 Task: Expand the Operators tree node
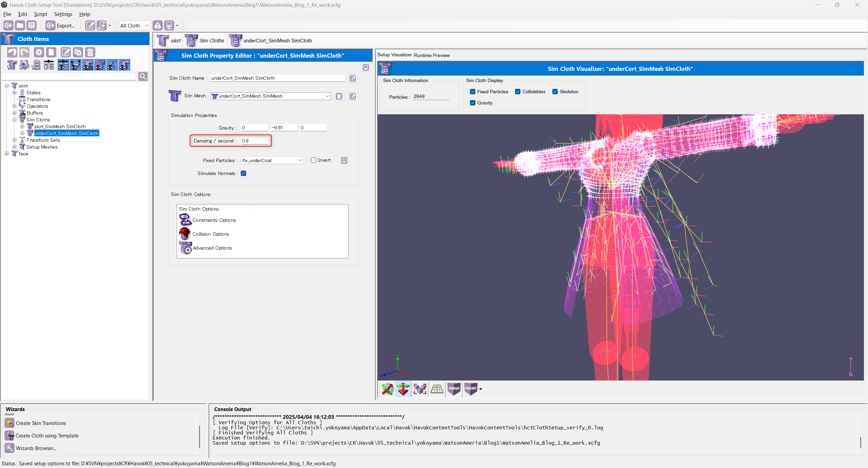pos(14,106)
